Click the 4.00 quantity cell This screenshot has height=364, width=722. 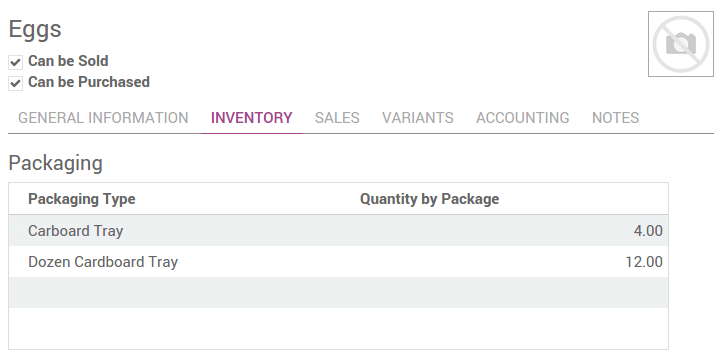[x=648, y=231]
